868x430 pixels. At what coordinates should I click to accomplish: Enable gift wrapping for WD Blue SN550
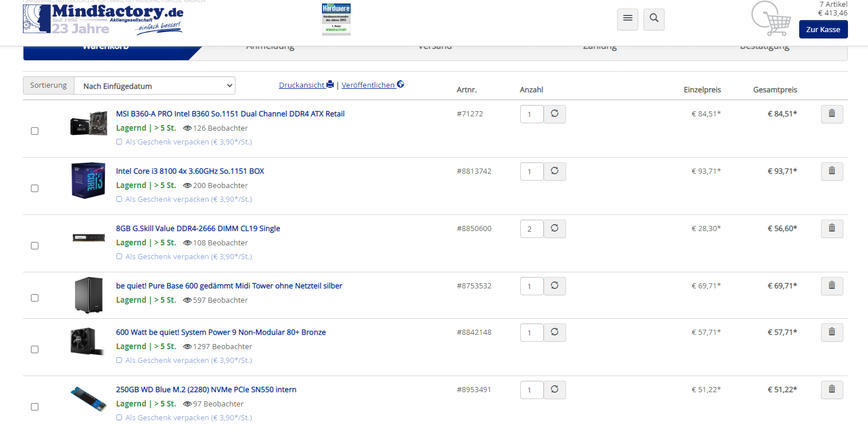pyautogui.click(x=119, y=417)
